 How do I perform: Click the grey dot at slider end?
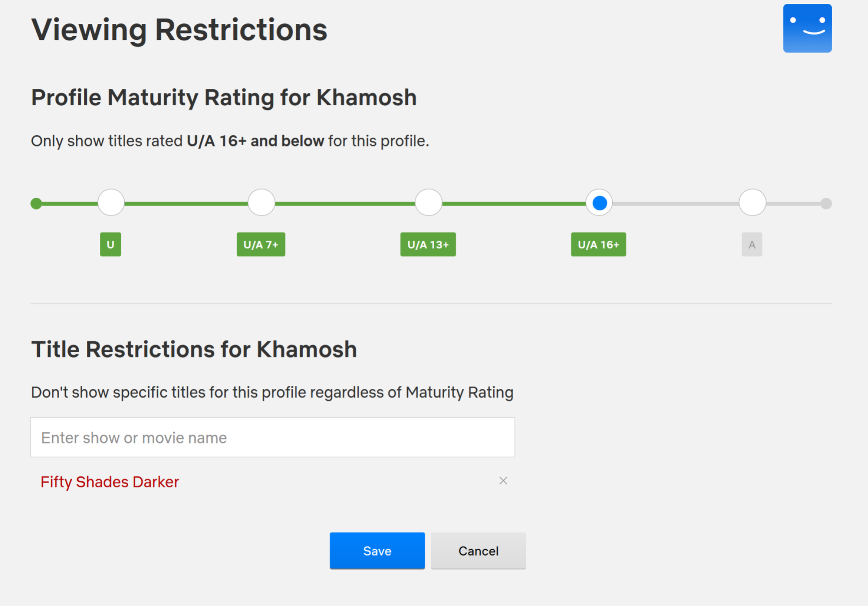pyautogui.click(x=826, y=203)
